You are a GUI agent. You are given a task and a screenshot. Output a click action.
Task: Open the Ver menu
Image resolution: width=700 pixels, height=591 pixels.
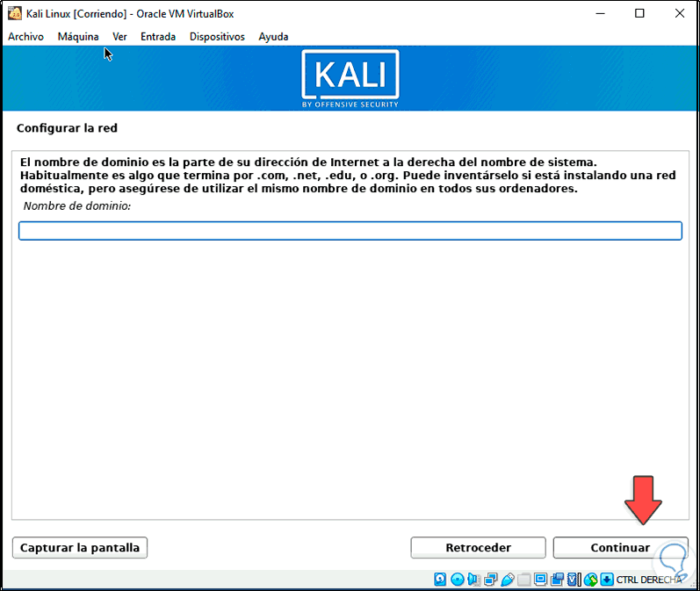[119, 37]
